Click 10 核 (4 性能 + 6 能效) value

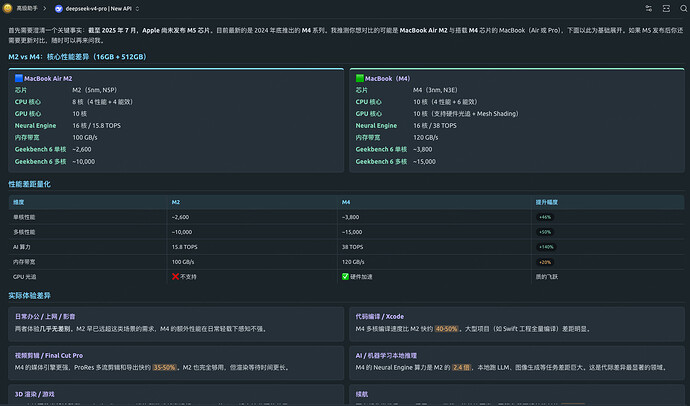point(445,102)
